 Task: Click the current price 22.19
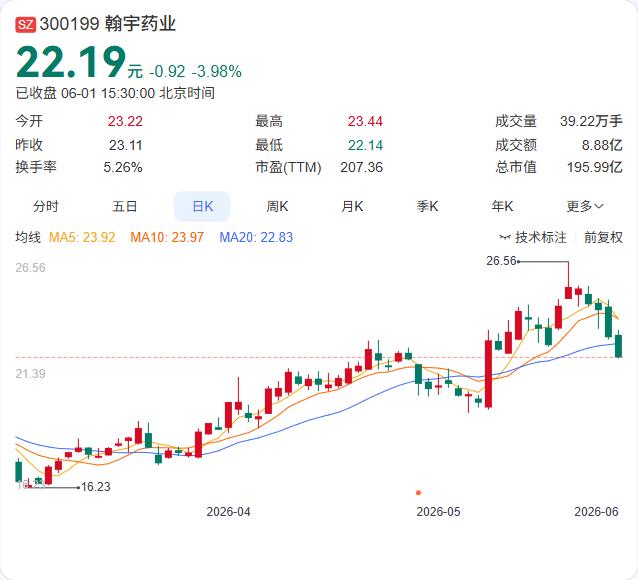coord(71,62)
